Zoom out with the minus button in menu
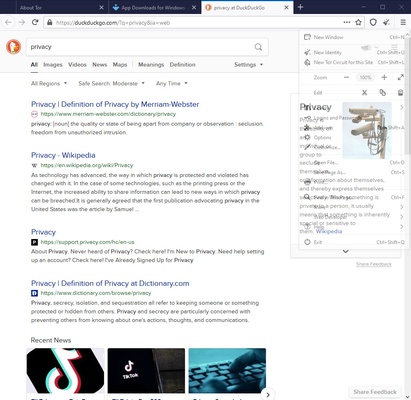The image size is (411, 400). tap(346, 77)
